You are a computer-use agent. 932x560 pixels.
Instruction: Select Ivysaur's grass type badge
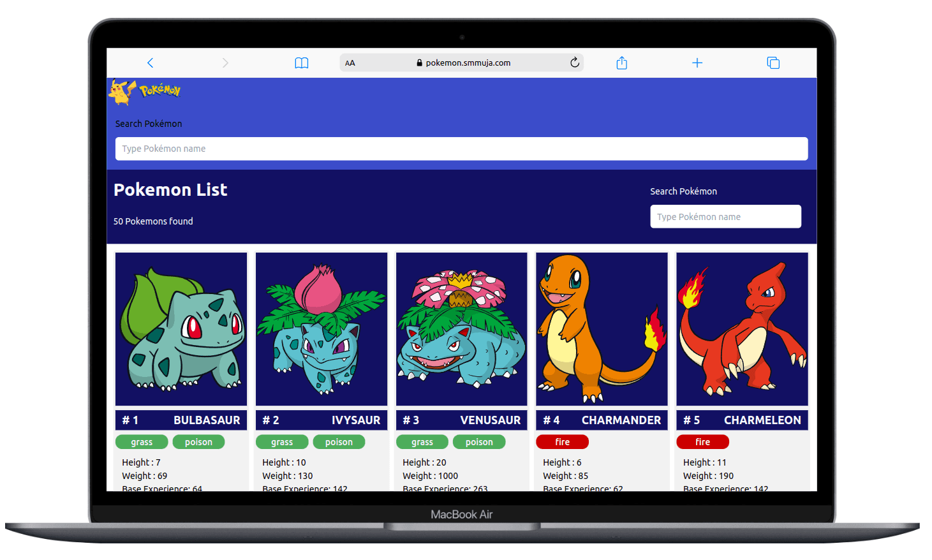coord(282,442)
